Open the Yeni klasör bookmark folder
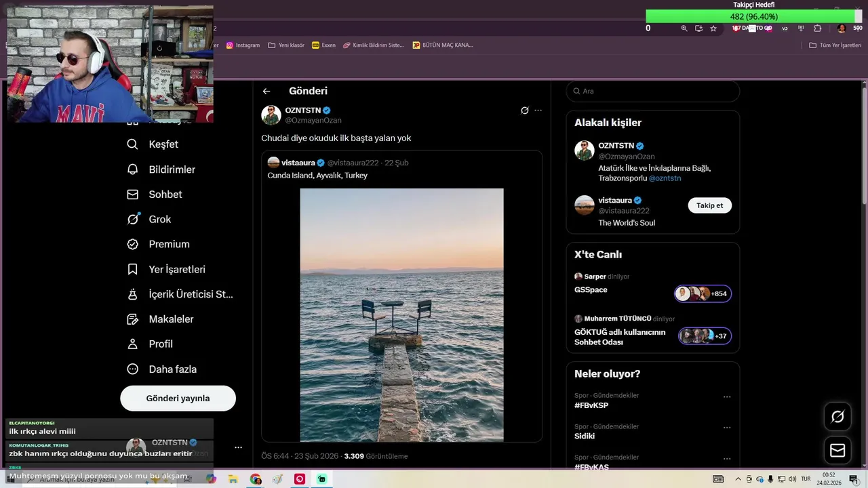Viewport: 868px width, 488px height. click(x=286, y=45)
